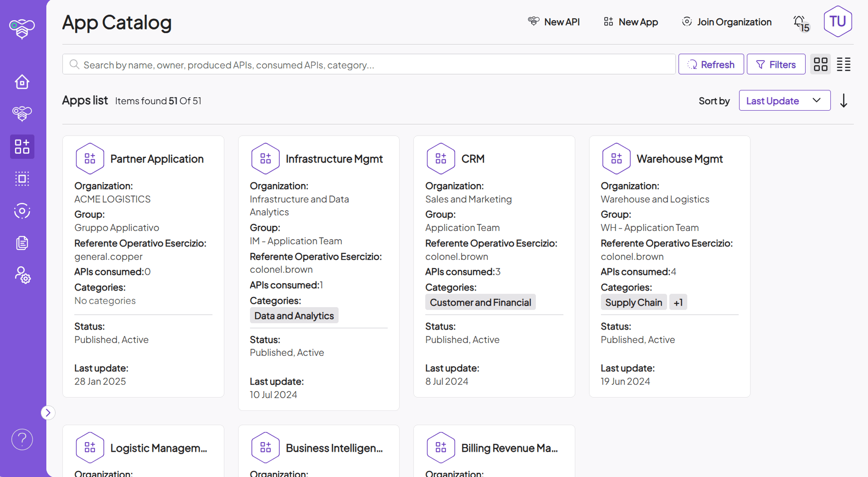Toggle the sort direction arrow

(x=843, y=101)
